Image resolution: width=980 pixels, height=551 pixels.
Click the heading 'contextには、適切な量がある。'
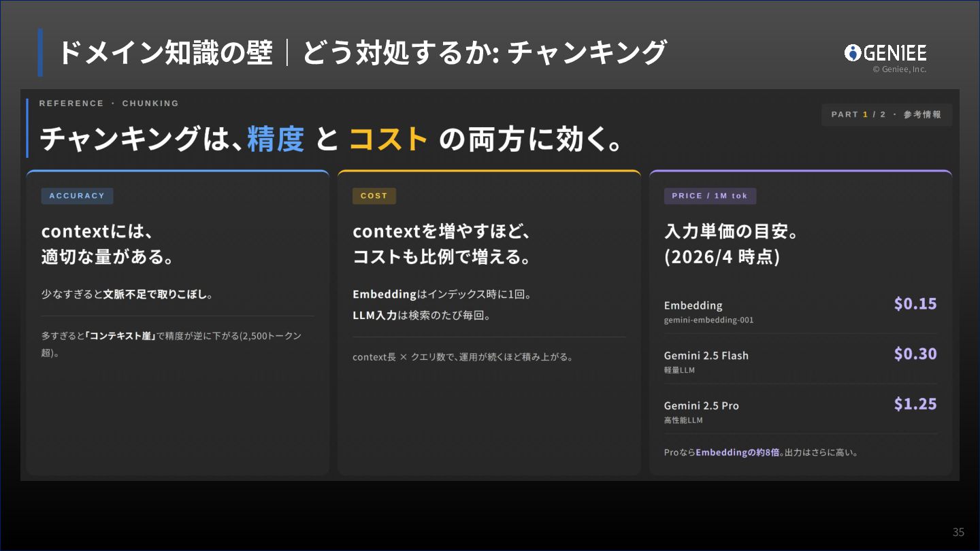(108, 244)
